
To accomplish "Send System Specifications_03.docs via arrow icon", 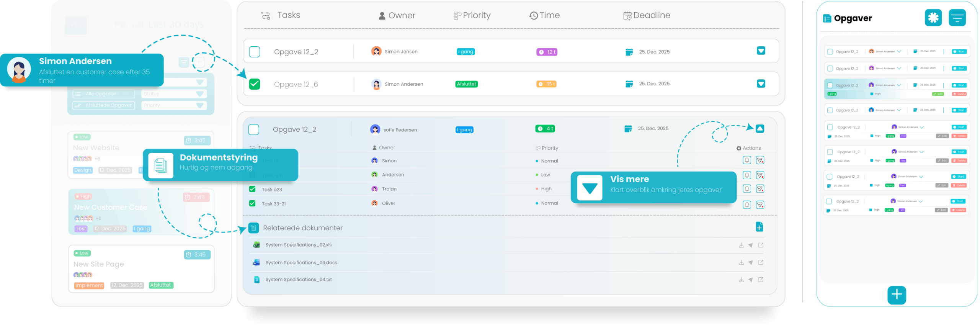I will (x=750, y=262).
